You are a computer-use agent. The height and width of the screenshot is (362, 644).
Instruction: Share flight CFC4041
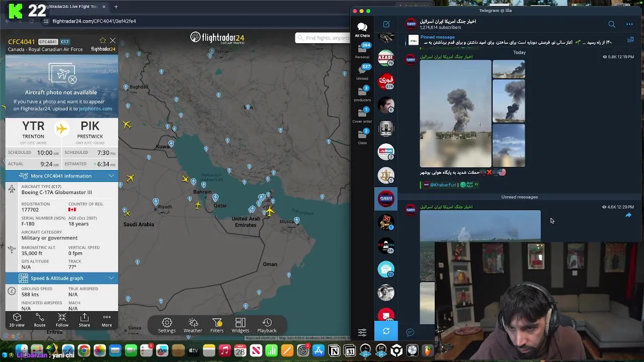pos(85,320)
